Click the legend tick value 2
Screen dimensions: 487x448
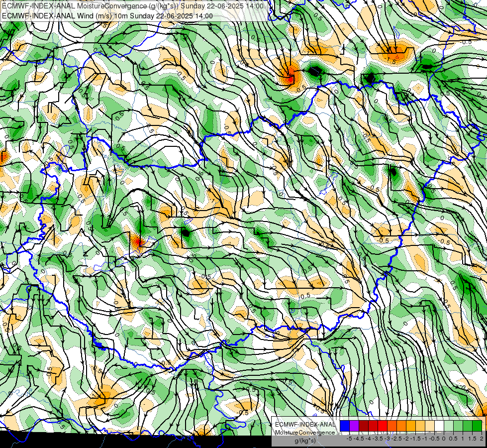pos(482,439)
